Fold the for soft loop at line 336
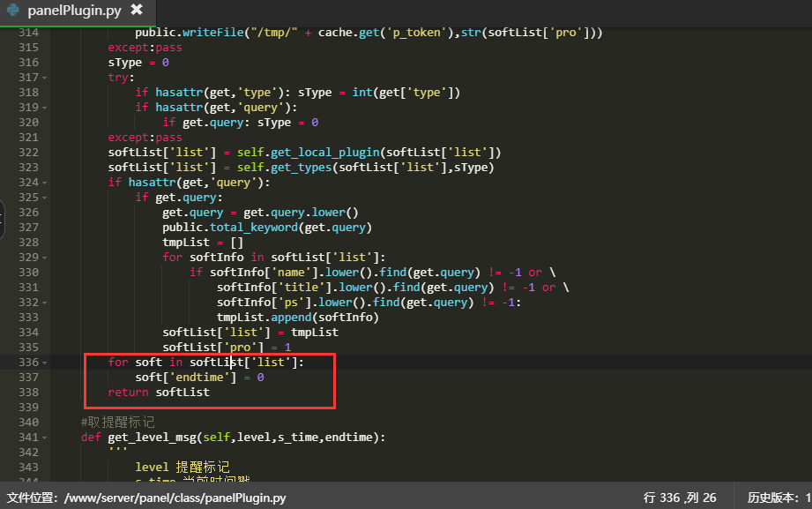The height and width of the screenshot is (509, 812). point(44,363)
